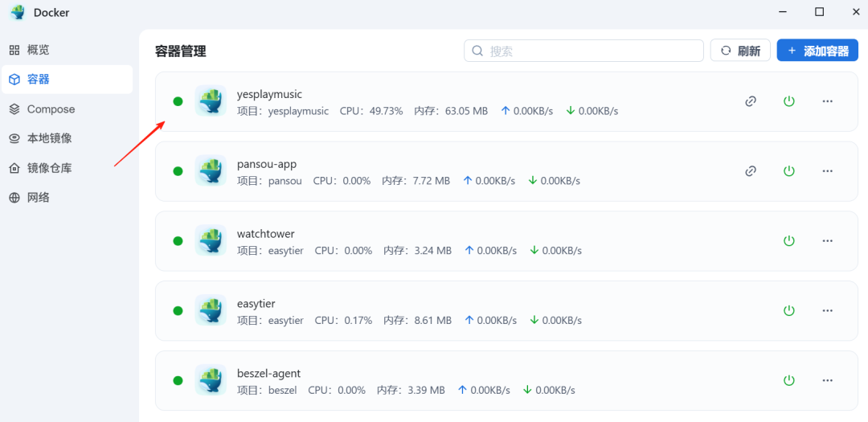Click the 添加容器 add container button
Screen dimensions: 868x422
(817, 51)
